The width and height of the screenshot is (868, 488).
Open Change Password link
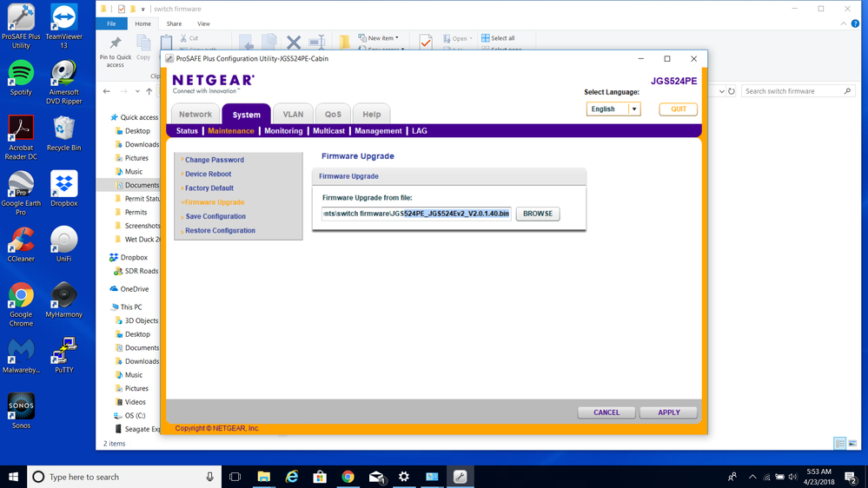(x=215, y=160)
